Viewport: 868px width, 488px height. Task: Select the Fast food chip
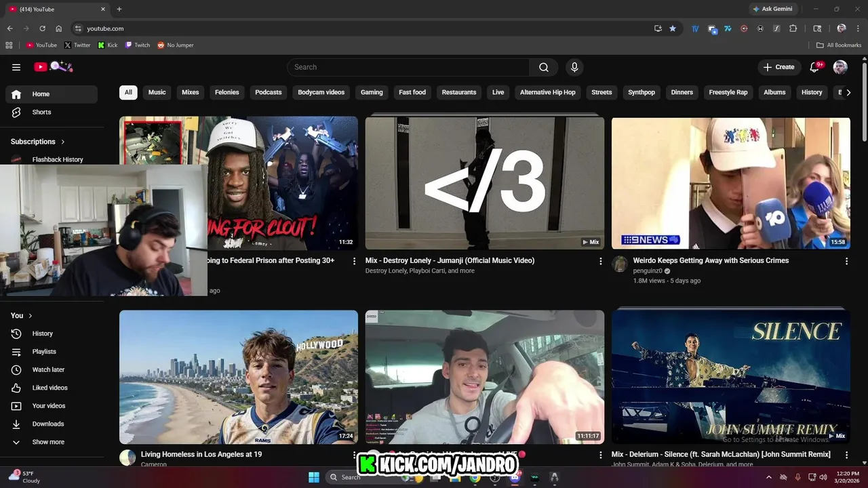[412, 92]
